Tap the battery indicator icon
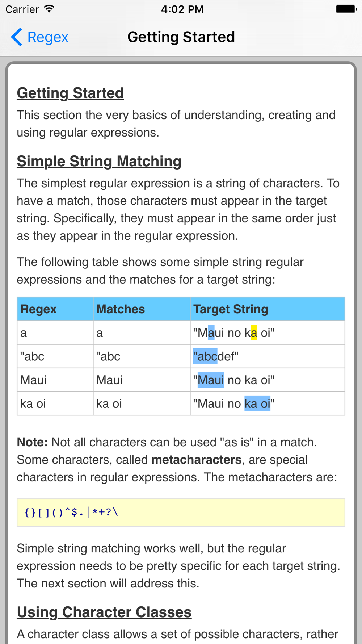The height and width of the screenshot is (644, 362). [346, 9]
